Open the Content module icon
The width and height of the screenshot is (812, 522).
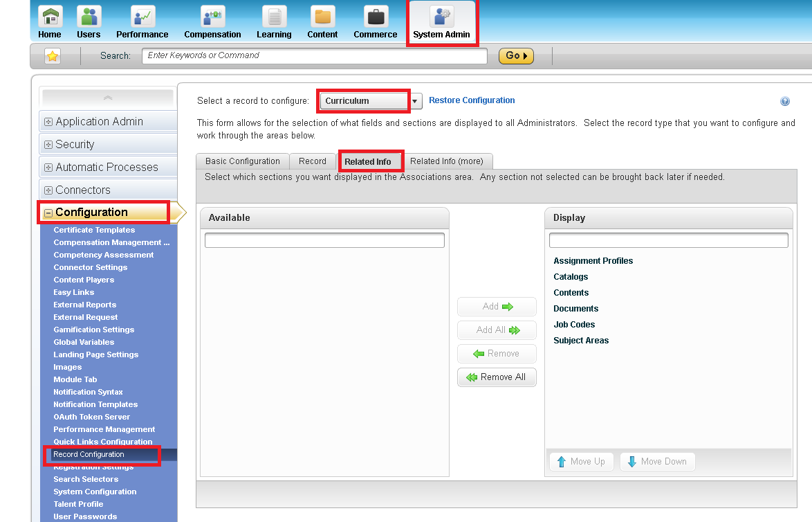pyautogui.click(x=322, y=17)
